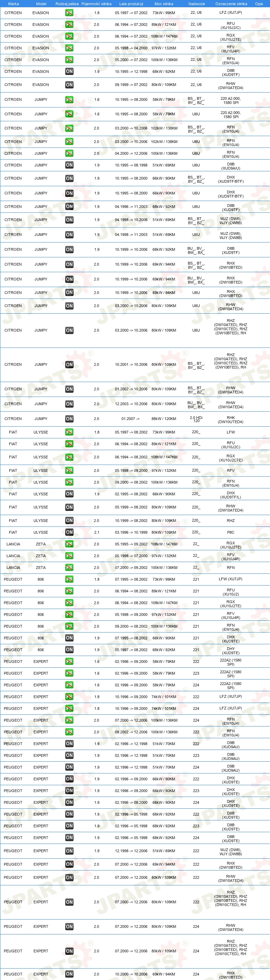
Task: Select the '01.2002 -> 10.2006' production years cell
Action: coord(131,389)
